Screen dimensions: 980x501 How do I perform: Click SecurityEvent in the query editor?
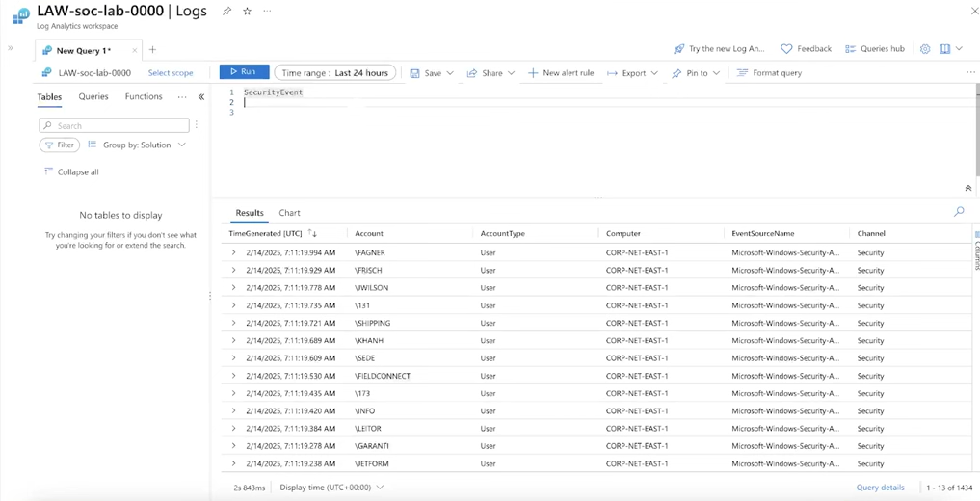click(273, 92)
